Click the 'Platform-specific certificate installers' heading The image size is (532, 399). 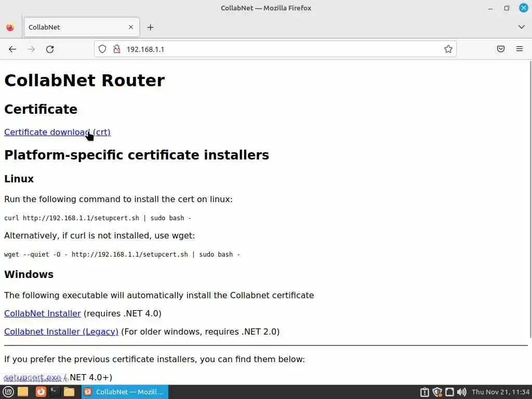pyautogui.click(x=137, y=155)
